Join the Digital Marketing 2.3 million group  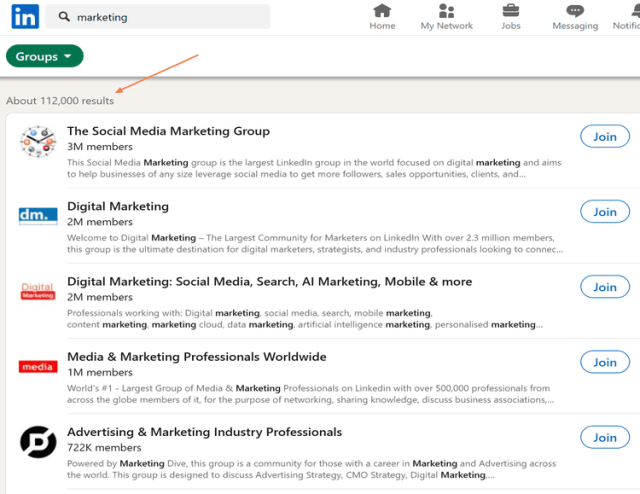pyautogui.click(x=605, y=211)
